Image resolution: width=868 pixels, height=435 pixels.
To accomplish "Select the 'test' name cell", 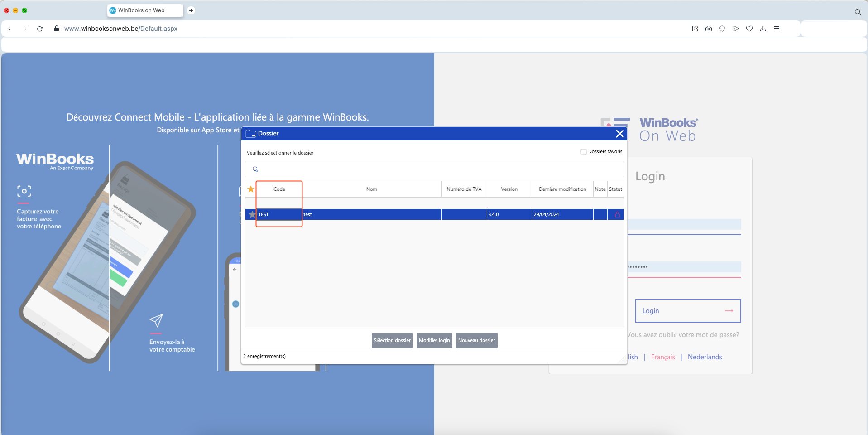I will (372, 214).
